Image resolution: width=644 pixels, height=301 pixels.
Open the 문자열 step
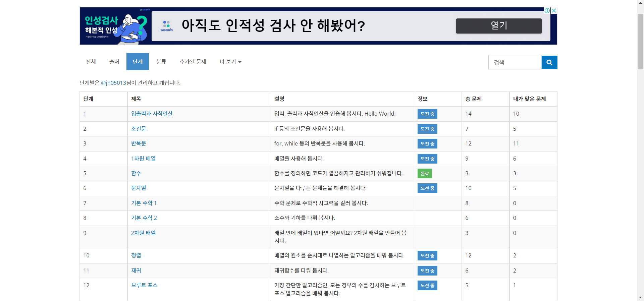pos(139,188)
